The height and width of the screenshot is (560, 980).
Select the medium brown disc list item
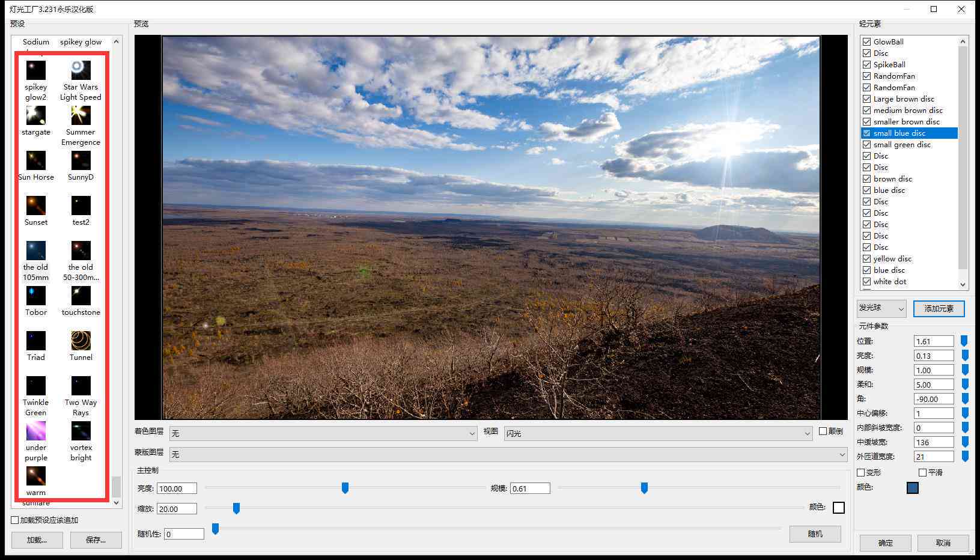(x=908, y=110)
